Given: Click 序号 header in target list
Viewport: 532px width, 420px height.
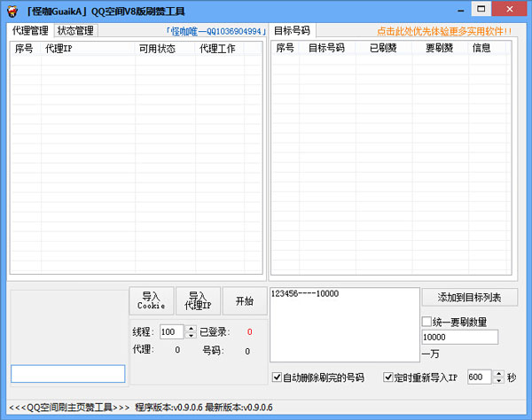Looking at the screenshot, I should click(x=286, y=48).
